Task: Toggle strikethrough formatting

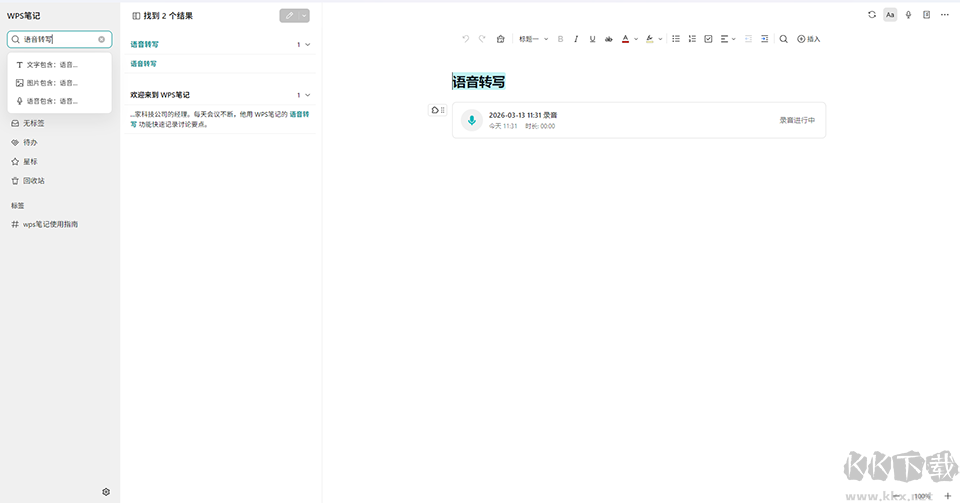Action: pos(609,39)
